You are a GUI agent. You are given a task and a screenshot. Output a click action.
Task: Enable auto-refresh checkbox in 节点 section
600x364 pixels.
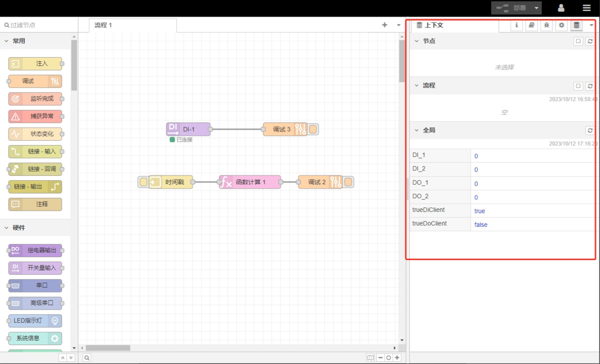click(578, 41)
